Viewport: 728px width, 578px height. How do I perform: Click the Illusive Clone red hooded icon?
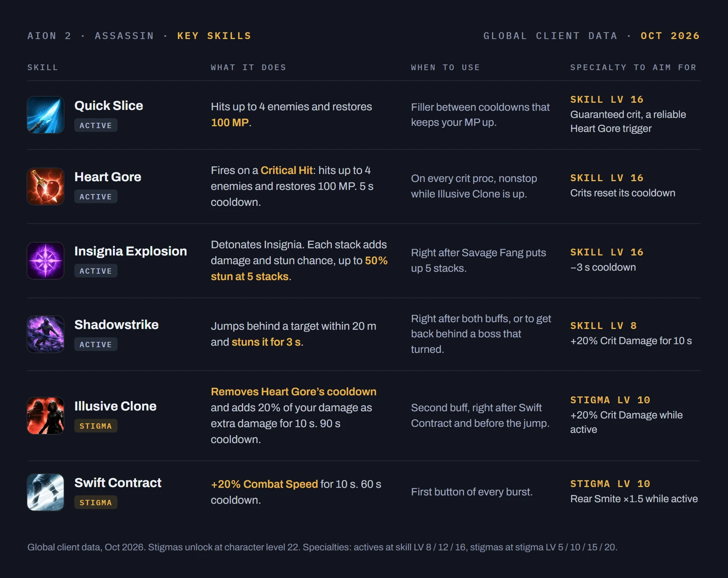click(45, 416)
